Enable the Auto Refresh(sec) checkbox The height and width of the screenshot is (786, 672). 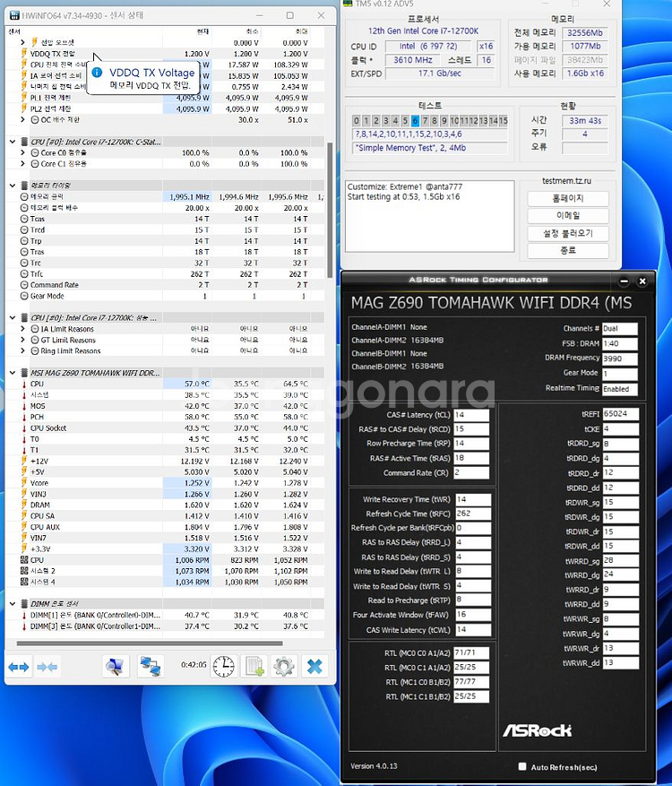click(522, 766)
